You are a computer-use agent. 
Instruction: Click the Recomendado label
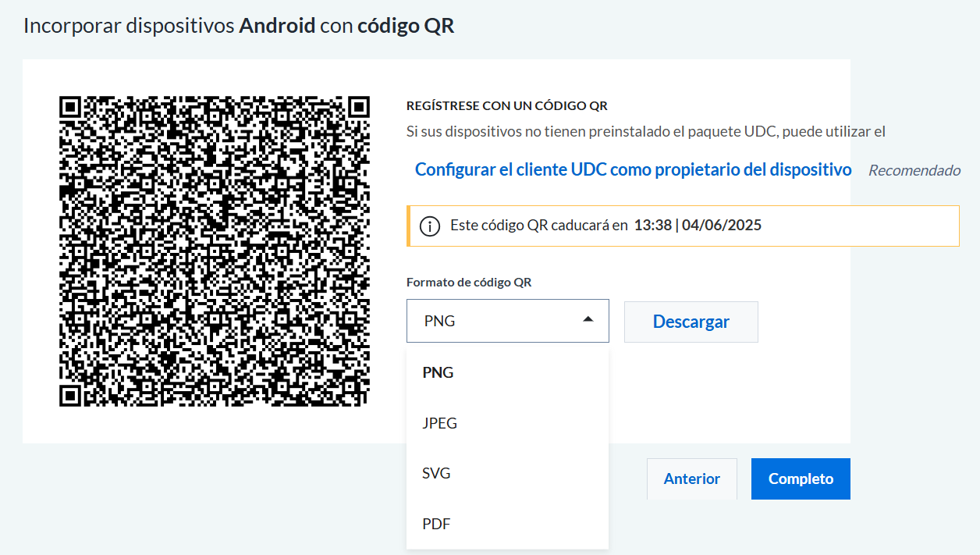coord(914,170)
